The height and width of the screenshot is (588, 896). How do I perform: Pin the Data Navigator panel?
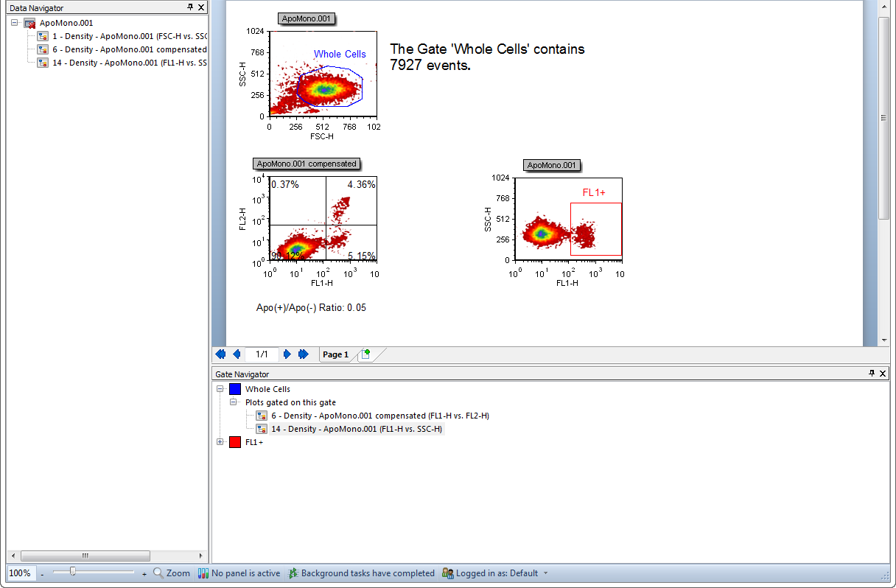190,7
